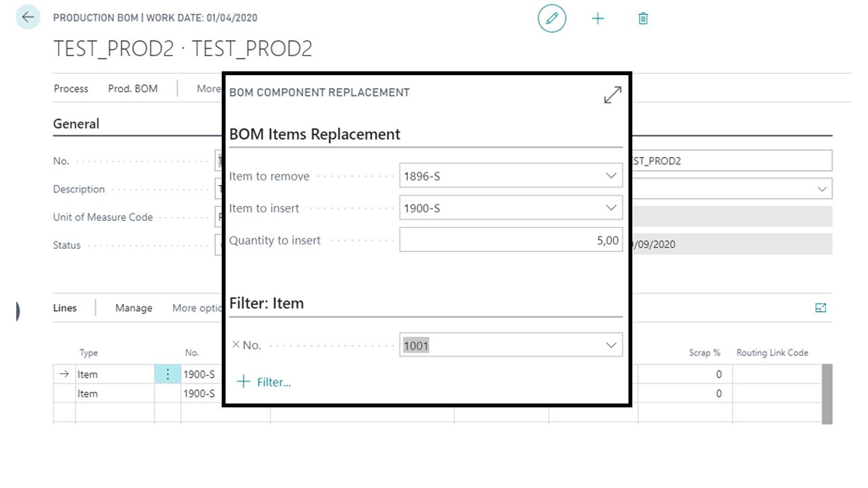The height and width of the screenshot is (488, 868).
Task: Select second row 1900-S No. cell
Action: pos(199,394)
